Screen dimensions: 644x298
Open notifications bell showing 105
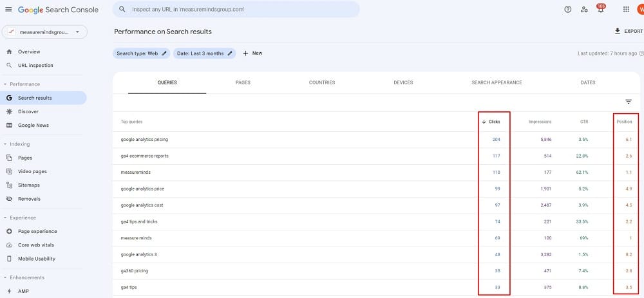601,8
